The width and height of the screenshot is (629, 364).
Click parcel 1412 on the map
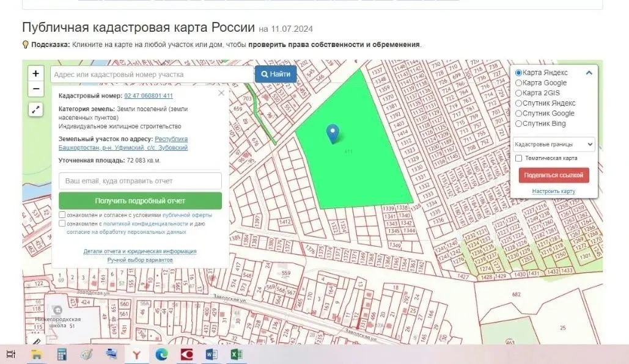tap(285, 222)
